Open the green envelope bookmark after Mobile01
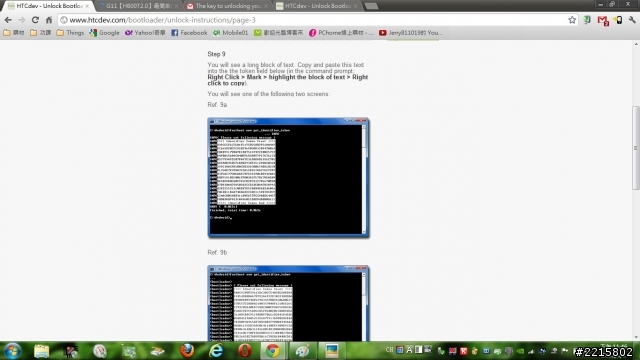 (278, 33)
